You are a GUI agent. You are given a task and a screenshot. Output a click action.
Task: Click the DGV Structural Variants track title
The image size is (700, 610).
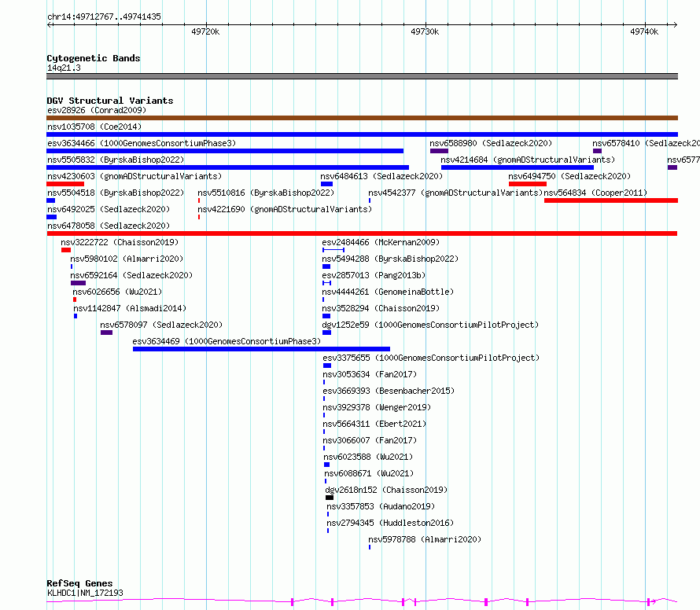pyautogui.click(x=110, y=101)
